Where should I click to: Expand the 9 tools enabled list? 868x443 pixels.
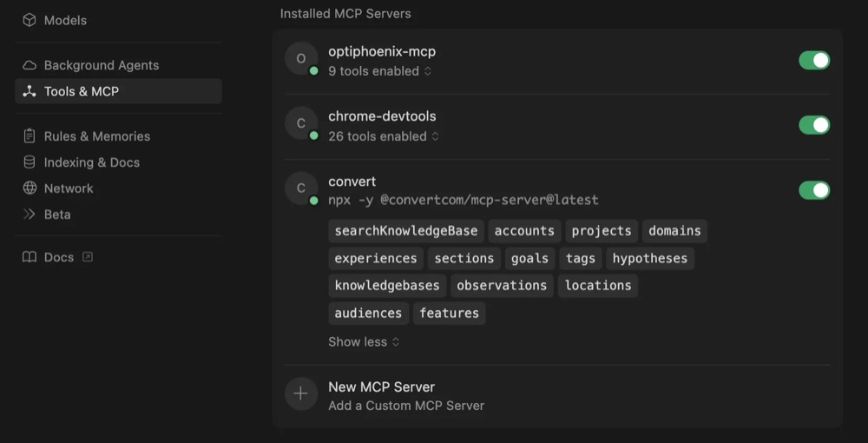[x=379, y=71]
